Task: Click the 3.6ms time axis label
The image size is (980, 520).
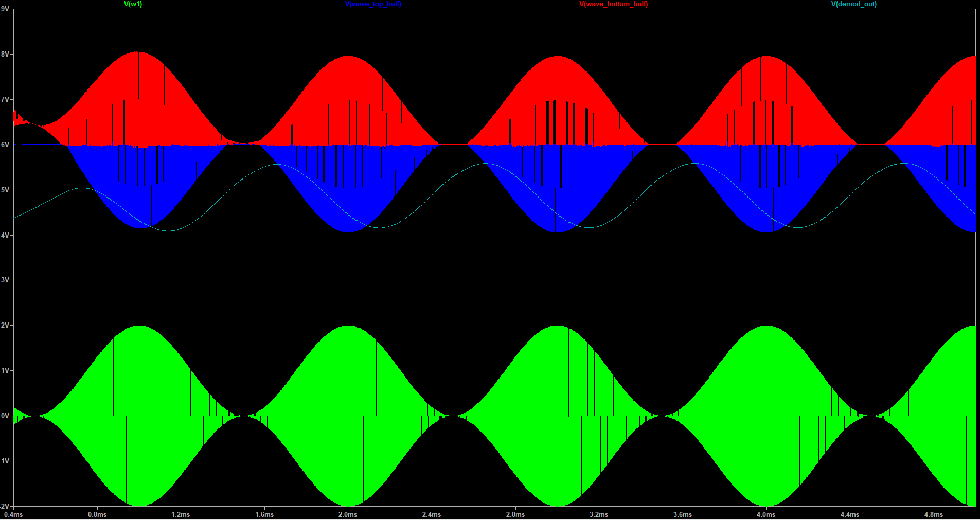Action: click(683, 514)
